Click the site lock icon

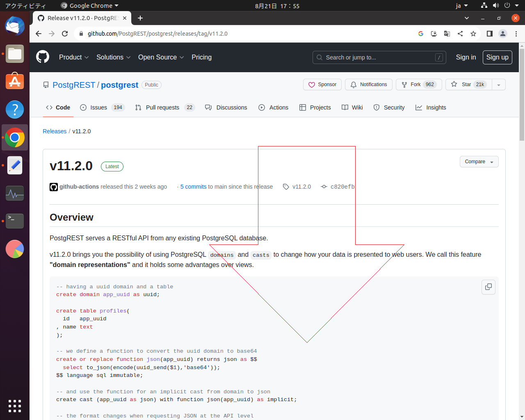(81, 34)
